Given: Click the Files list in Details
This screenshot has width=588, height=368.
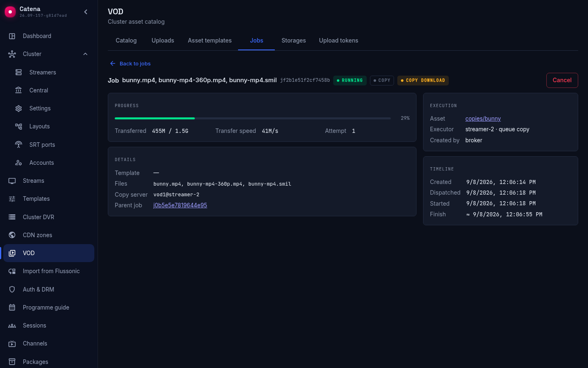Looking at the screenshot, I should pyautogui.click(x=222, y=184).
